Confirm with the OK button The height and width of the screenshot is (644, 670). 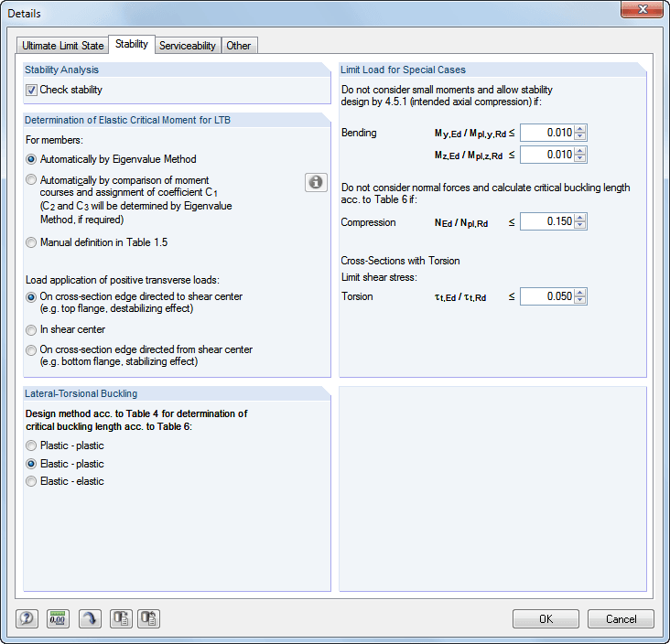[x=546, y=618]
